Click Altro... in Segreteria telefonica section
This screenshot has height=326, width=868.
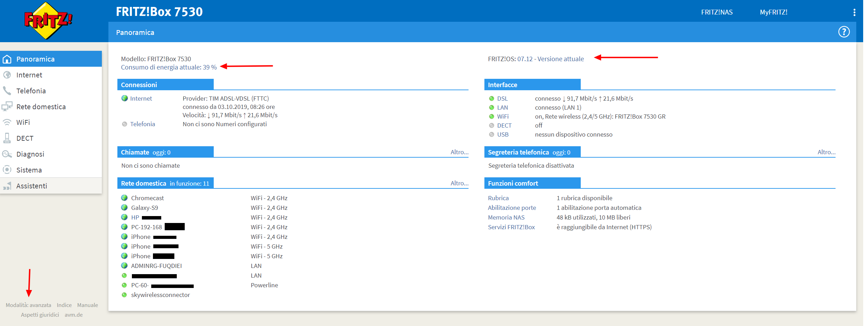click(826, 152)
